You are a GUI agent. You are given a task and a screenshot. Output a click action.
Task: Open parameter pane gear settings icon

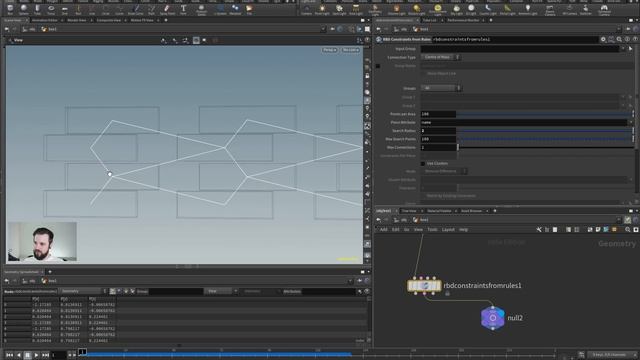[603, 39]
